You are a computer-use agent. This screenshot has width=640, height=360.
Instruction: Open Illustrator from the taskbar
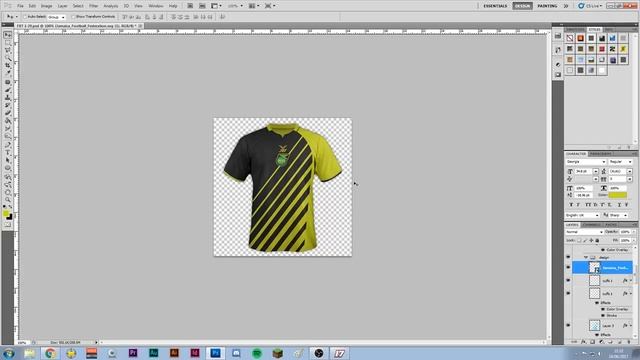(174, 353)
